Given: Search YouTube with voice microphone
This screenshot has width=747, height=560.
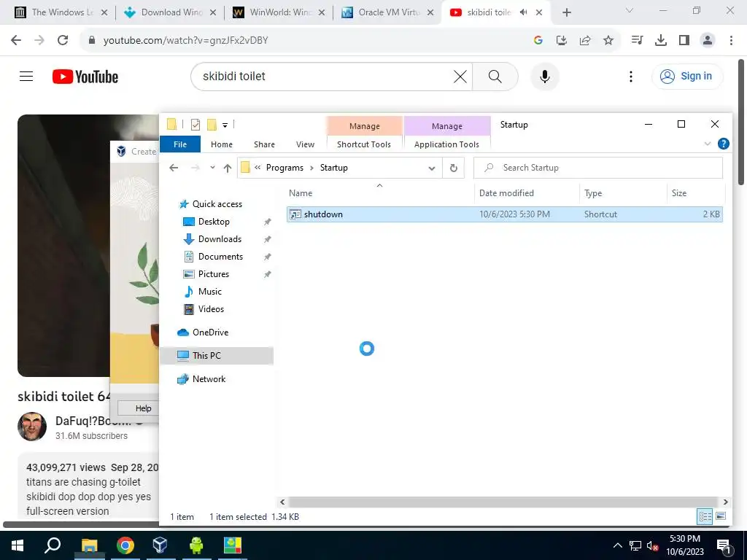Looking at the screenshot, I should click(x=544, y=76).
